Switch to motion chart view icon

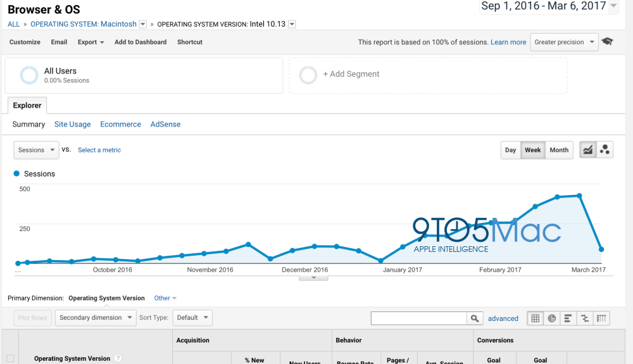[x=605, y=150]
